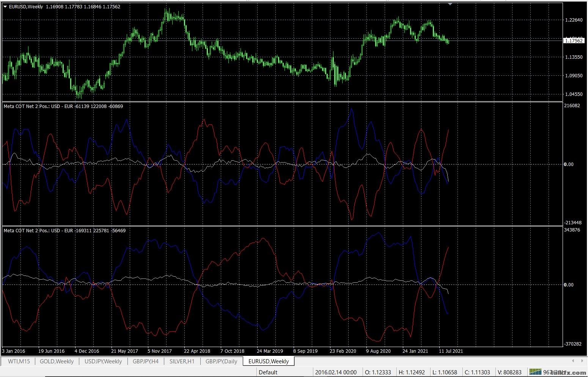
Task: Click the C: 1.11303 close price field
Action: [x=478, y=372]
